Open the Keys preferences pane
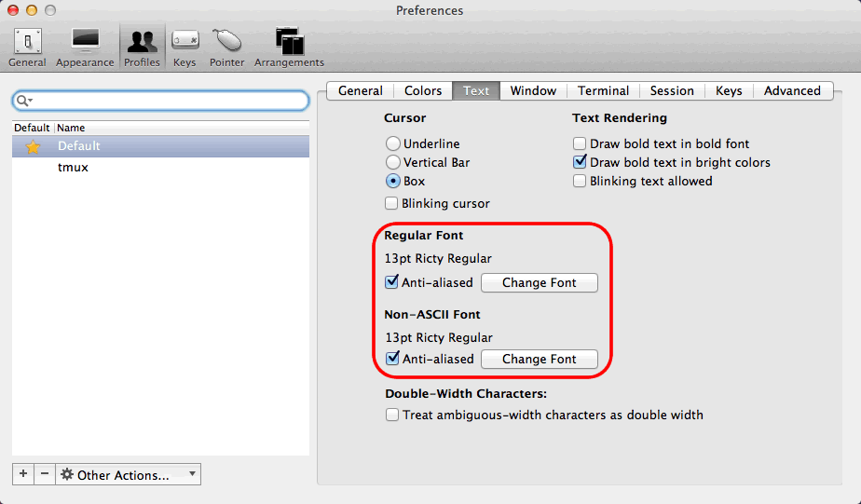This screenshot has width=861, height=504. pos(184,47)
